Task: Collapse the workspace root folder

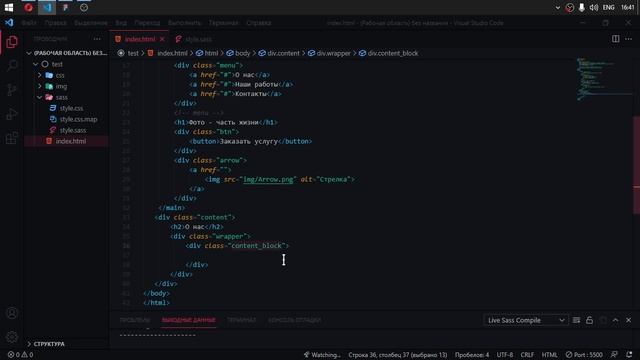Action: tap(29, 53)
